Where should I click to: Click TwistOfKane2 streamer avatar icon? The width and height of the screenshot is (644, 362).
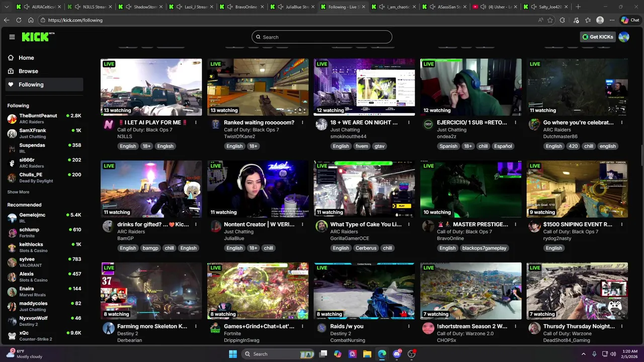coord(215,125)
